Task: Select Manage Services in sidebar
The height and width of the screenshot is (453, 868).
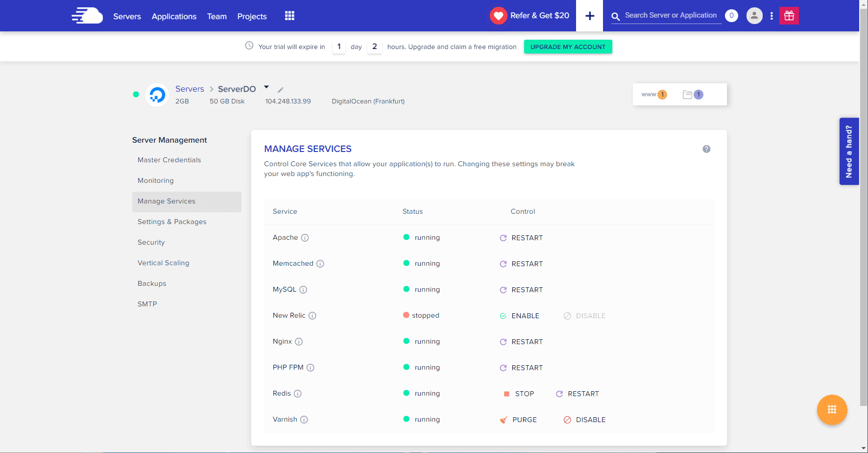Action: pos(187,201)
